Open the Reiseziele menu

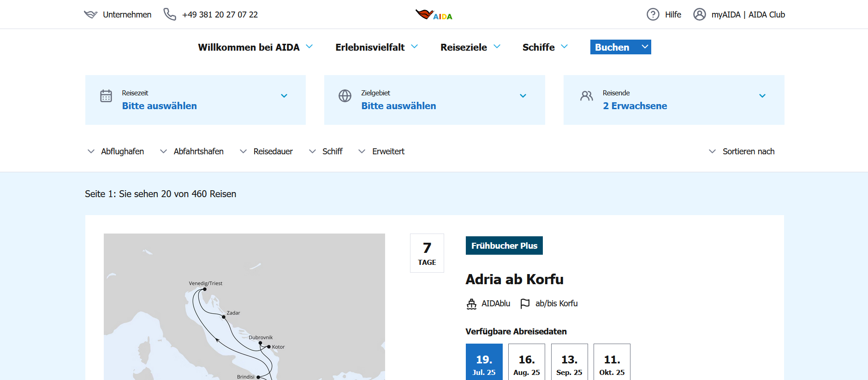pyautogui.click(x=470, y=47)
